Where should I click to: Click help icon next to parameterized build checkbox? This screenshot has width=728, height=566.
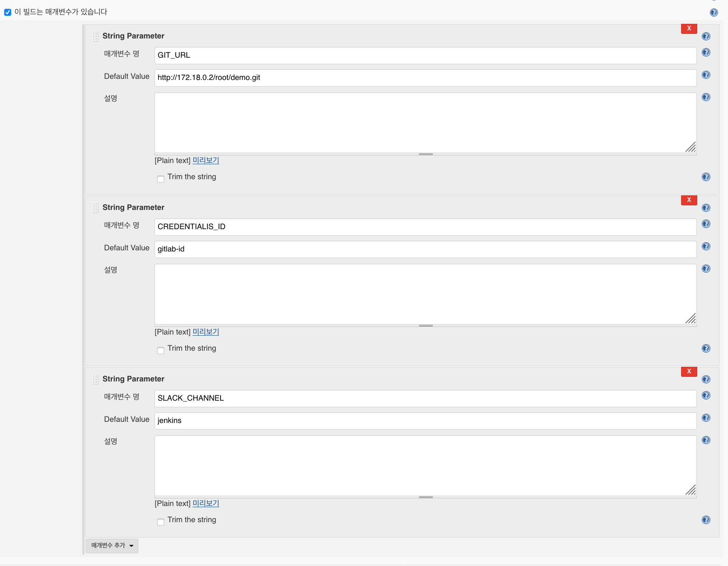714,12
